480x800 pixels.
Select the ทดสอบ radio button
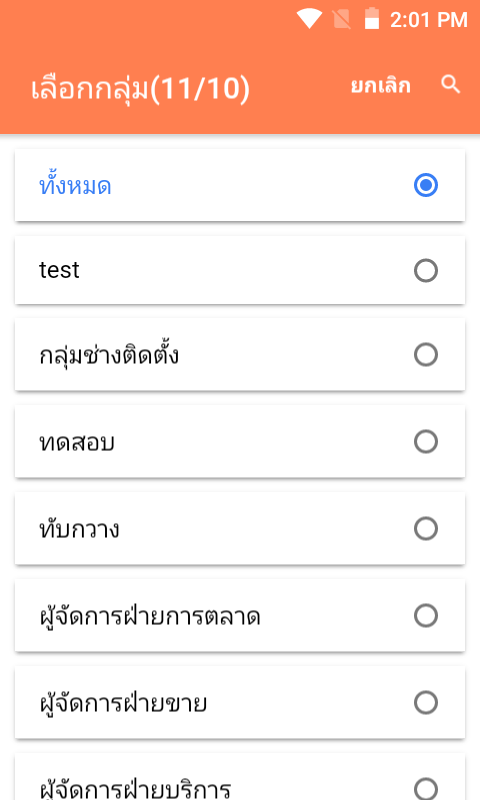click(x=425, y=441)
